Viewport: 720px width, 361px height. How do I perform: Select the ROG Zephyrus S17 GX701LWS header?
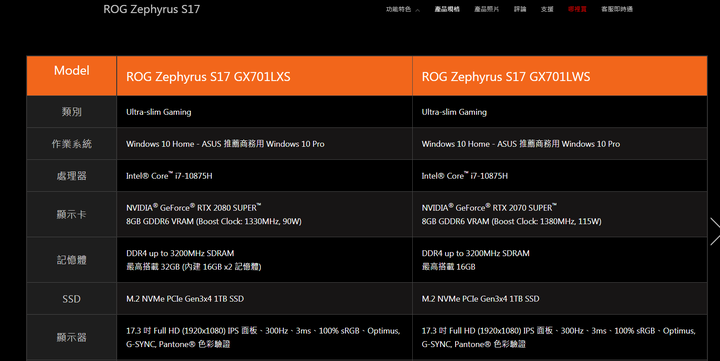coord(560,76)
